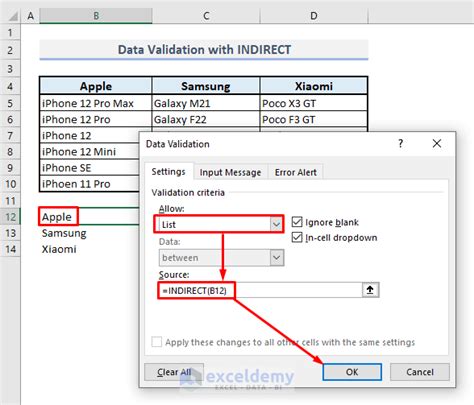Select row 1 header
This screenshot has height=405, width=474.
(x=10, y=32)
